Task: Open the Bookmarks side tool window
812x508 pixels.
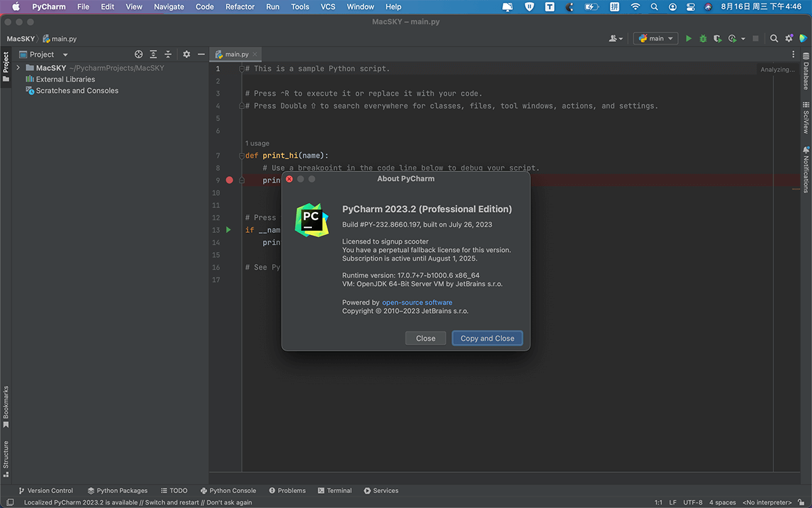Action: coord(6,407)
